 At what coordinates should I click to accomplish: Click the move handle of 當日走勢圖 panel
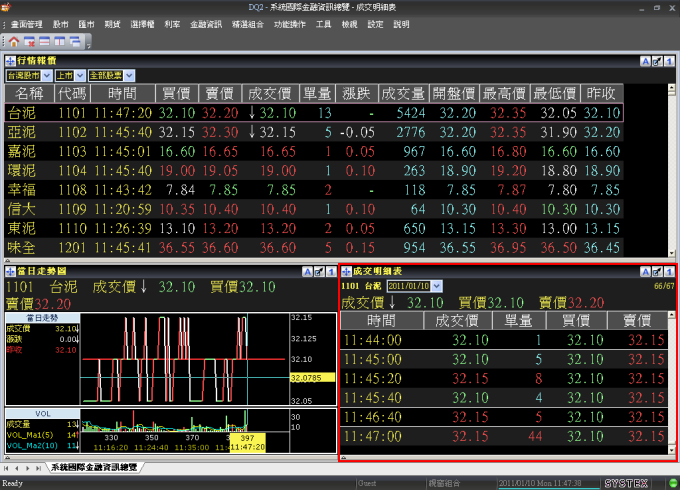(x=10, y=272)
